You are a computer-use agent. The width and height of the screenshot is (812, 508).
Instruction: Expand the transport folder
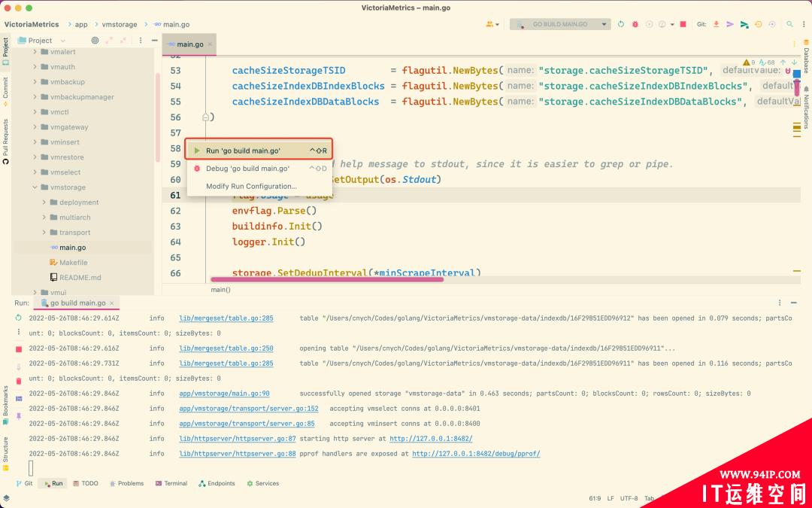(x=44, y=233)
